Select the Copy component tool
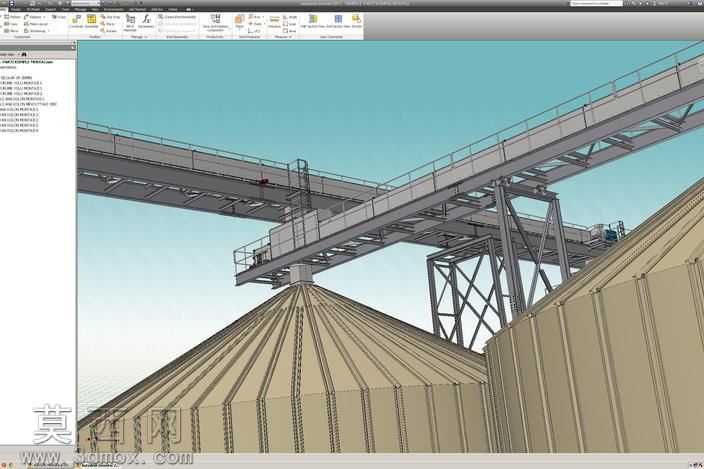704x469 pixels. [x=12, y=24]
